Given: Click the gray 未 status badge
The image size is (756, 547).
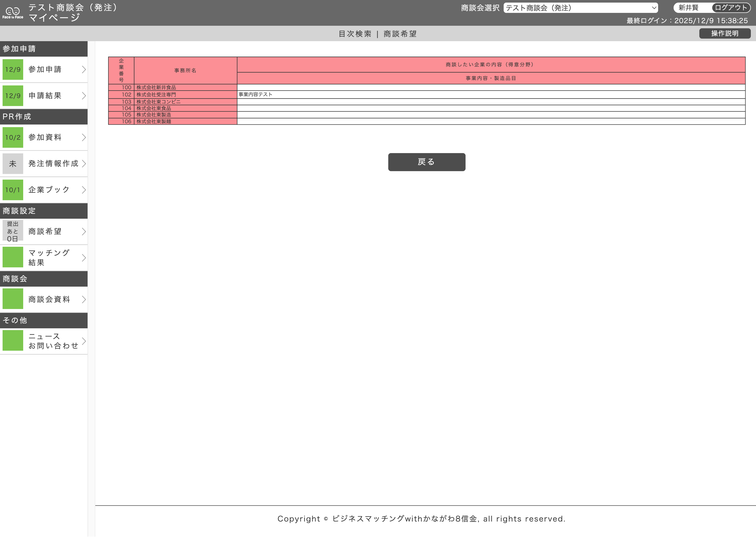Looking at the screenshot, I should tap(13, 164).
